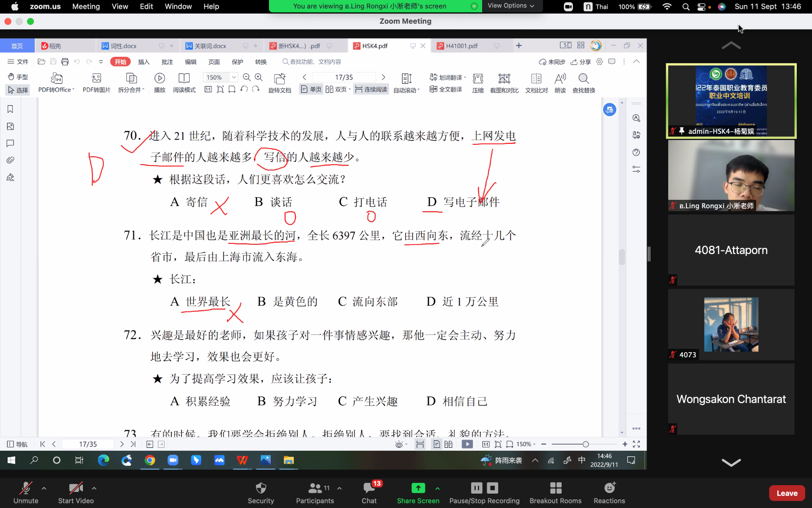This screenshot has height=508, width=812.
Task: Open find and replace (查找替换)
Action: 584,83
